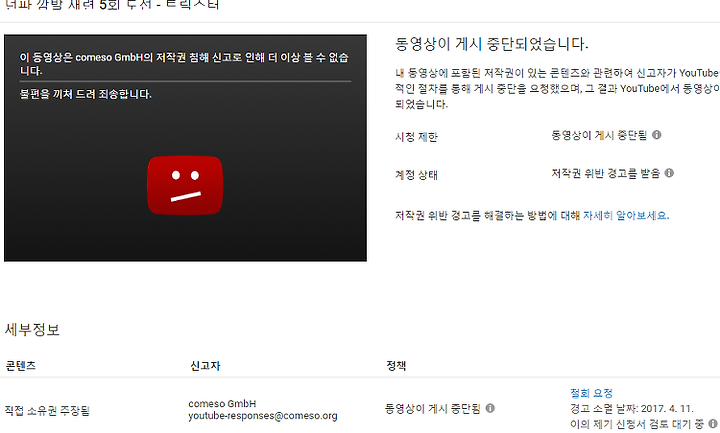Select the email youtube-responses@comeso.org
Screen dimensions: 720x433
(263, 416)
